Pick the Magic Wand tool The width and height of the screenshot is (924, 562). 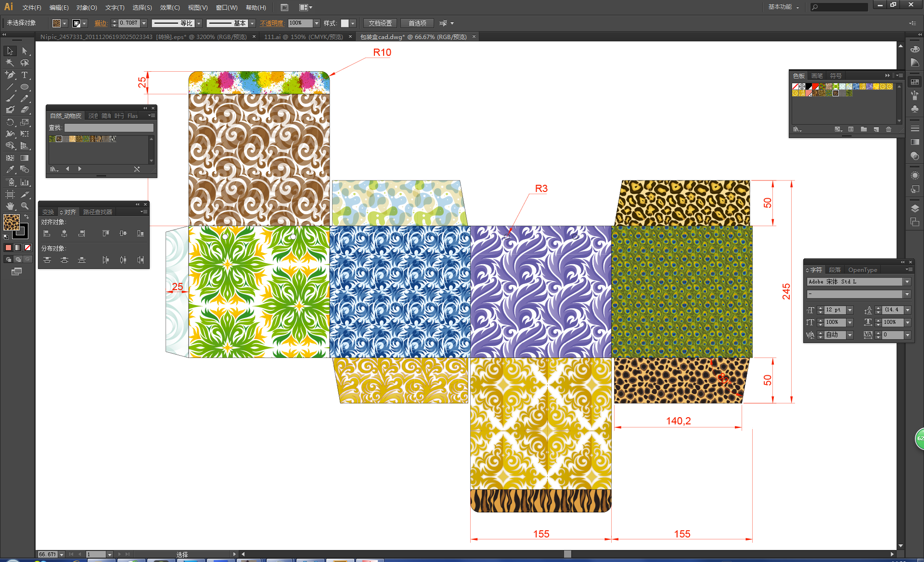10,63
